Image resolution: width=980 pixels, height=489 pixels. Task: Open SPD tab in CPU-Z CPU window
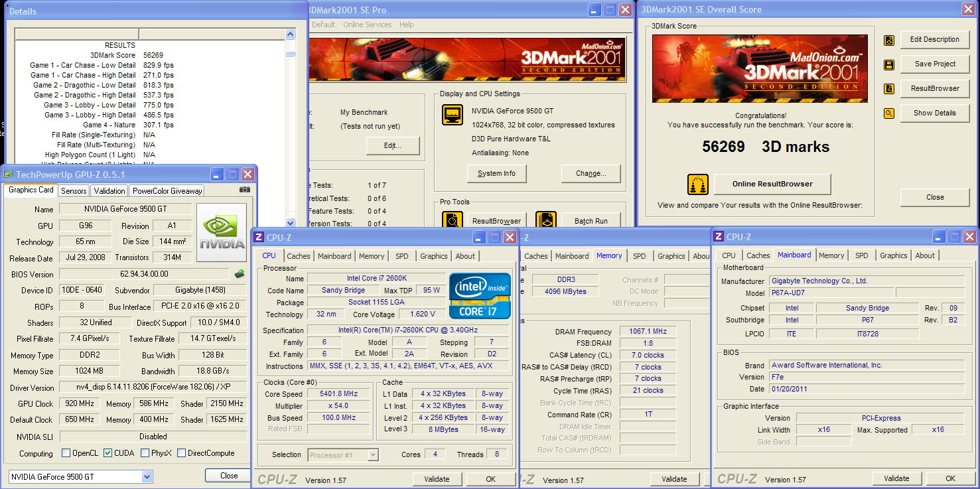coord(402,256)
